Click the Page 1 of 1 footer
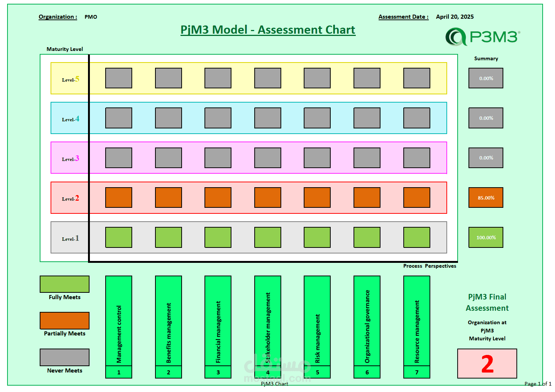This screenshot has height=392, width=555. pos(538,384)
